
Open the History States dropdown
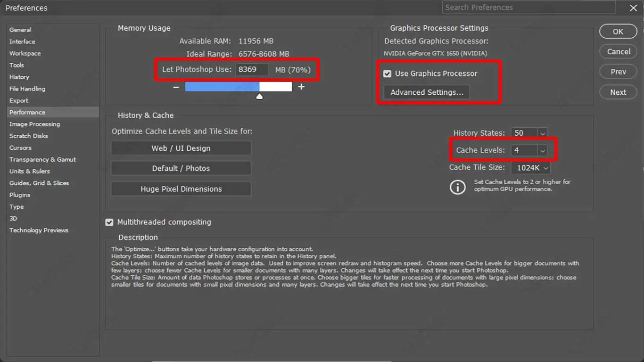(x=542, y=133)
